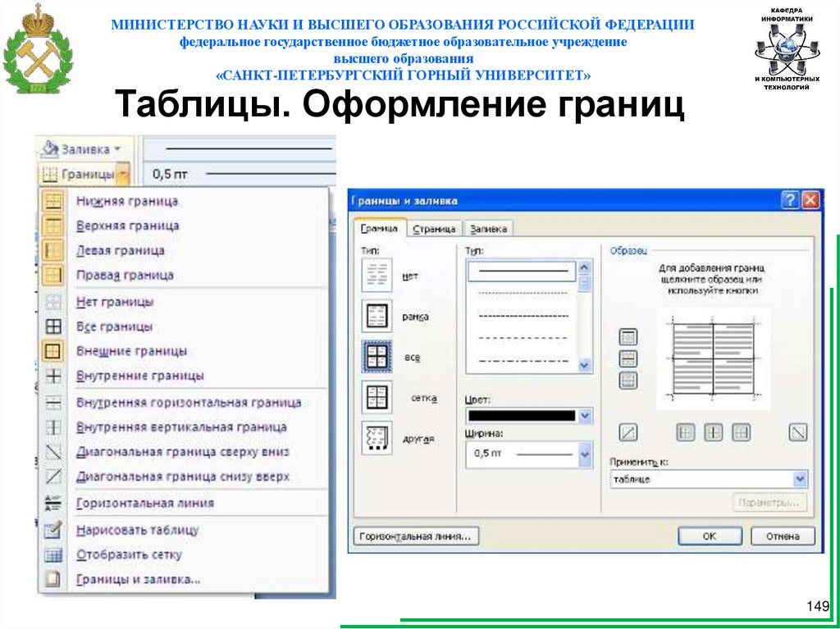Click the Отмена button
The height and width of the screenshot is (629, 840).
(x=783, y=536)
